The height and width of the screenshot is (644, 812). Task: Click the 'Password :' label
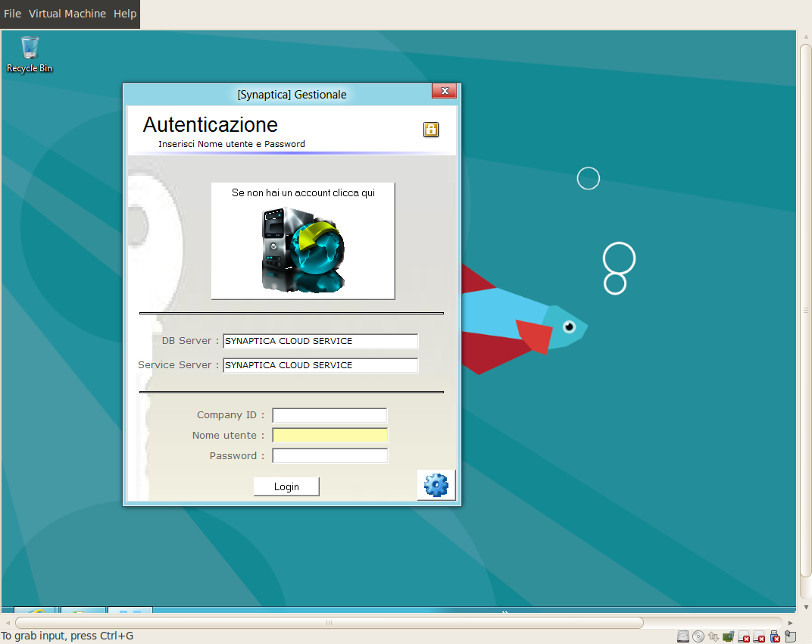click(237, 455)
